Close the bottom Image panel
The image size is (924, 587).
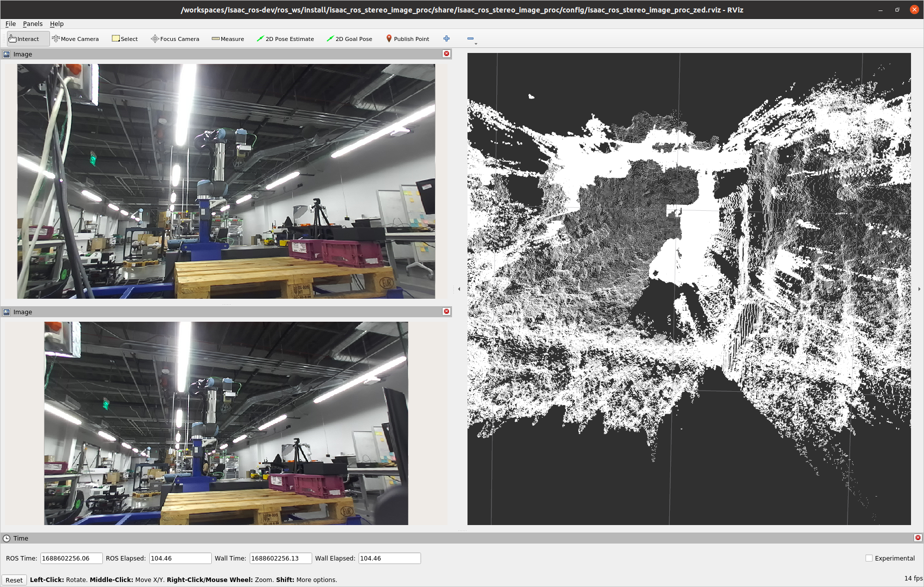[x=447, y=312]
